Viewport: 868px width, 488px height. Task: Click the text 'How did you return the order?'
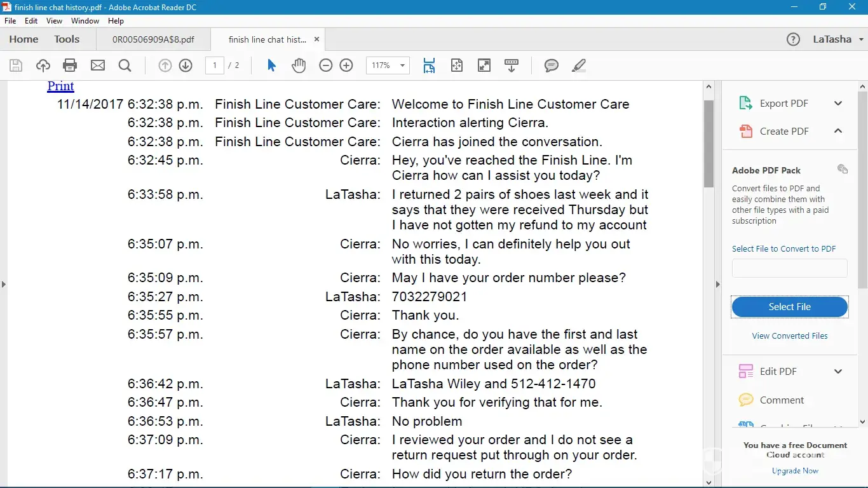point(482,474)
